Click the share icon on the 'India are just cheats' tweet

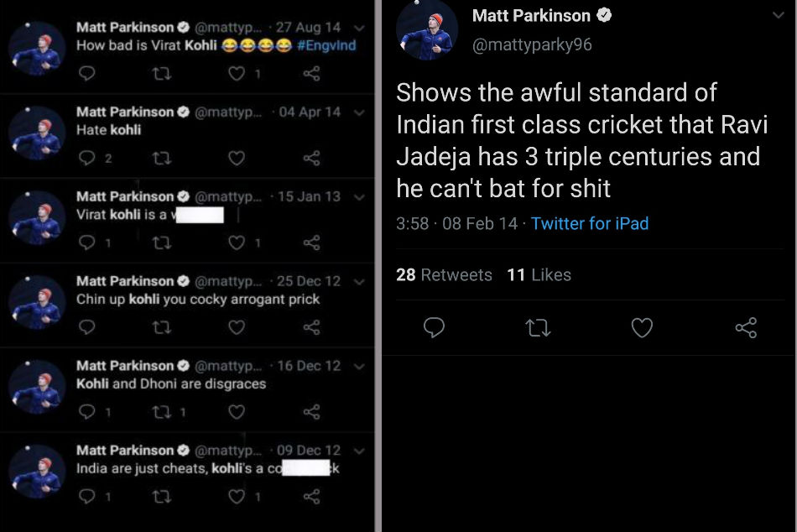314,497
